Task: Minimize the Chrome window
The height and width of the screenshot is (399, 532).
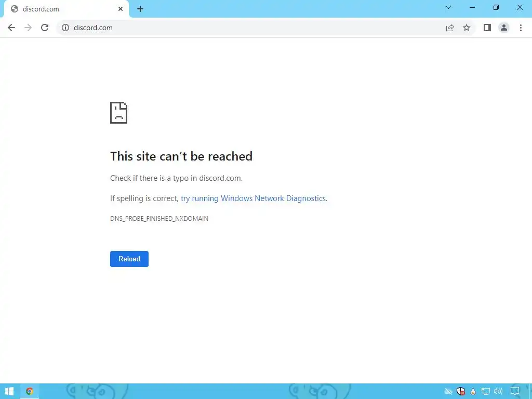Action: click(472, 7)
